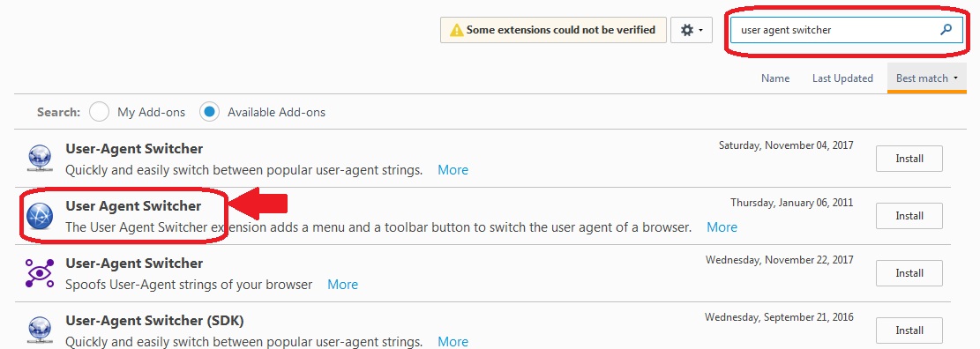Open the dropdown arrow beside the gear

(700, 31)
